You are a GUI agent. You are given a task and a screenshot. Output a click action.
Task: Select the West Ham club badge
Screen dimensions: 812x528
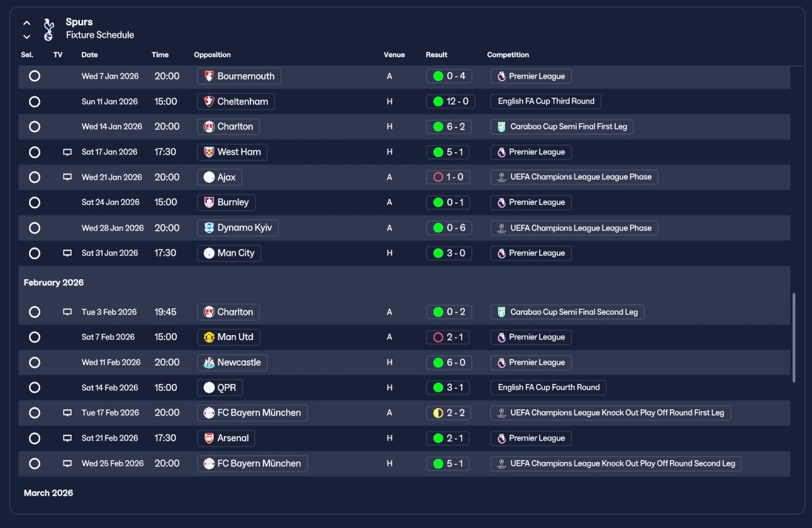coord(209,152)
